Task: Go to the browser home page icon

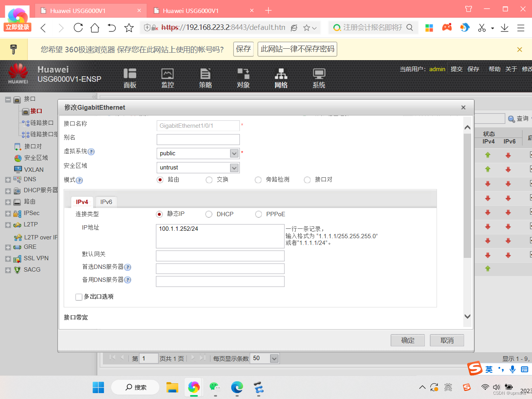Action: coord(95,28)
